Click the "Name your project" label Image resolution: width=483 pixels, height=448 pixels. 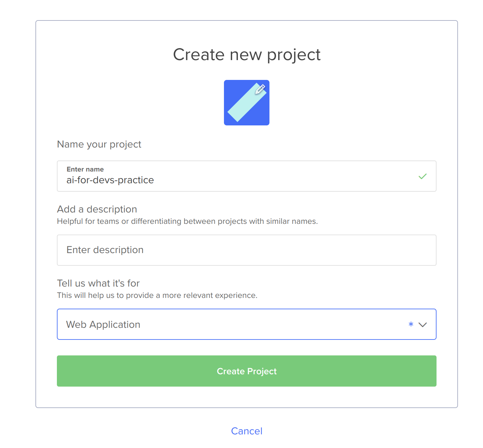point(99,145)
